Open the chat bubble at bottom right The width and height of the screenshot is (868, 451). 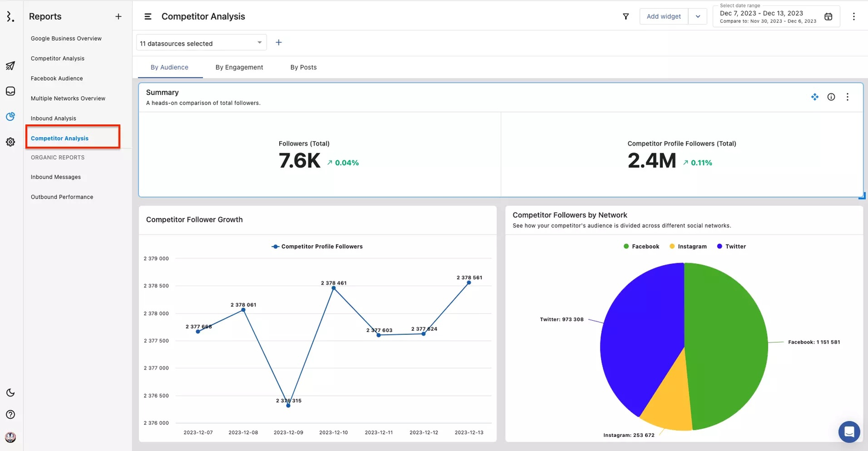pos(849,432)
